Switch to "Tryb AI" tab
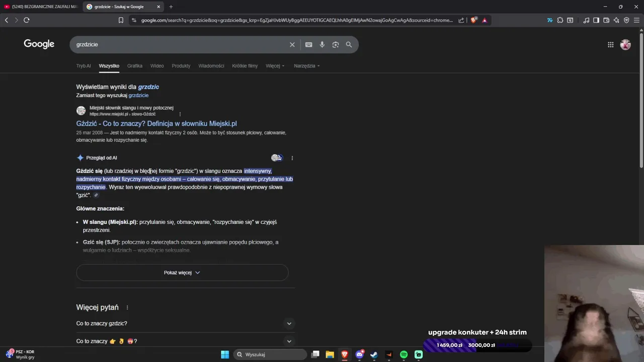This screenshot has width=644, height=362. tap(84, 66)
